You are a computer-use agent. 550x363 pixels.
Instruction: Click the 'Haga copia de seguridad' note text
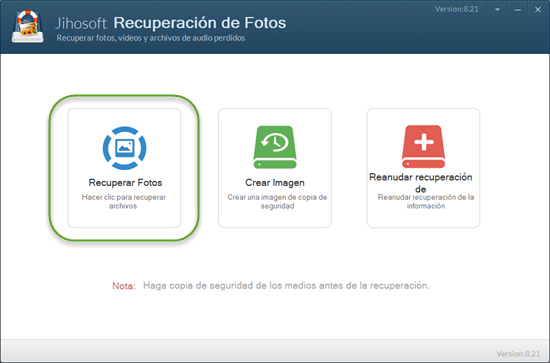pos(286,285)
